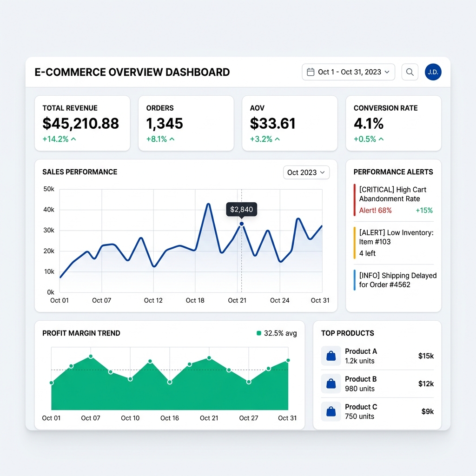The width and height of the screenshot is (476, 476).
Task: Open the Oct 2023 chart period dropdown
Action: 306,172
